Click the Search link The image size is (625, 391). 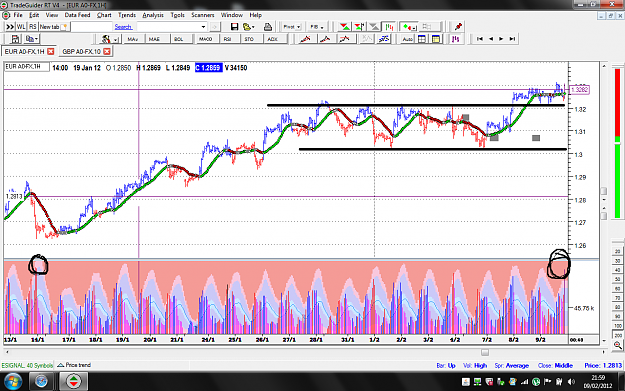[123, 27]
